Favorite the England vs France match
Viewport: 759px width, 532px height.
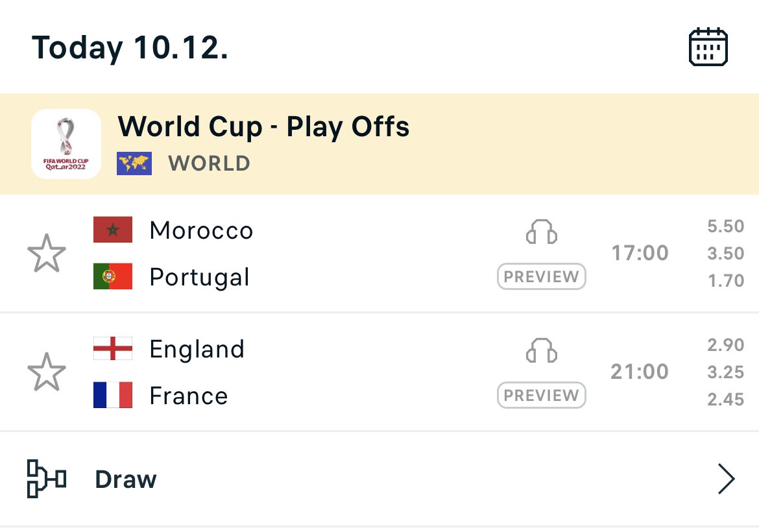[46, 372]
